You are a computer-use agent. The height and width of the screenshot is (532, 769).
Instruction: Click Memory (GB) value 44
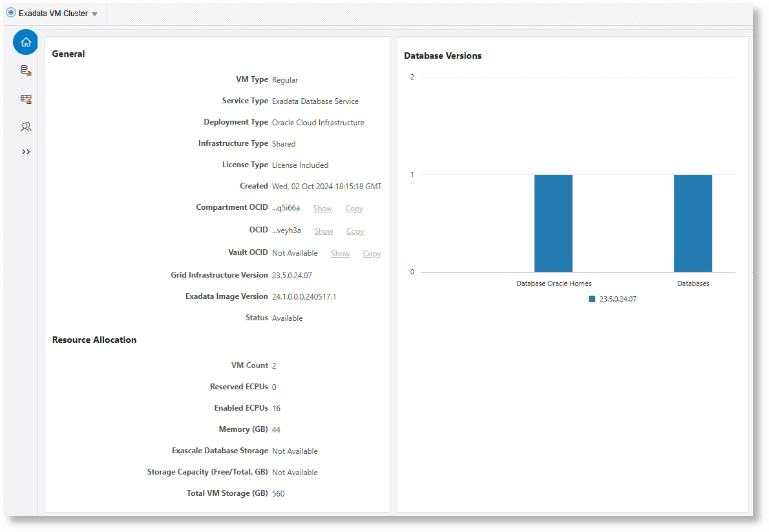pyautogui.click(x=276, y=429)
